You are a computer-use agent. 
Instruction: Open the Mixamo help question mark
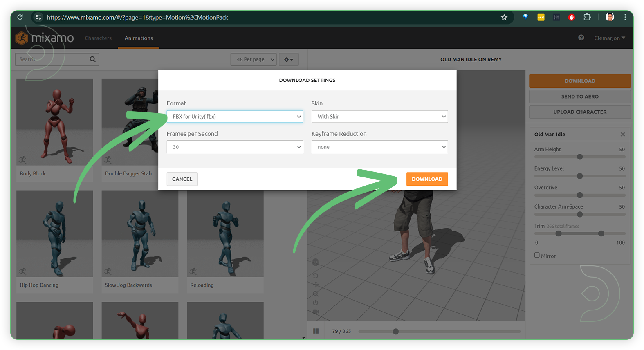click(581, 38)
